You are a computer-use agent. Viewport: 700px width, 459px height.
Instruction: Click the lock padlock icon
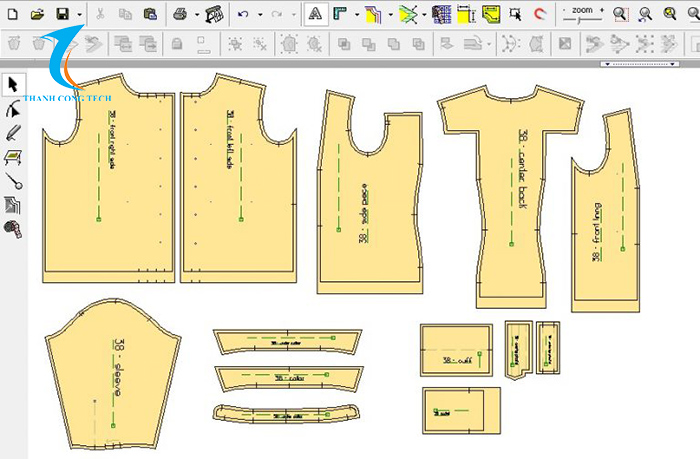[x=177, y=44]
